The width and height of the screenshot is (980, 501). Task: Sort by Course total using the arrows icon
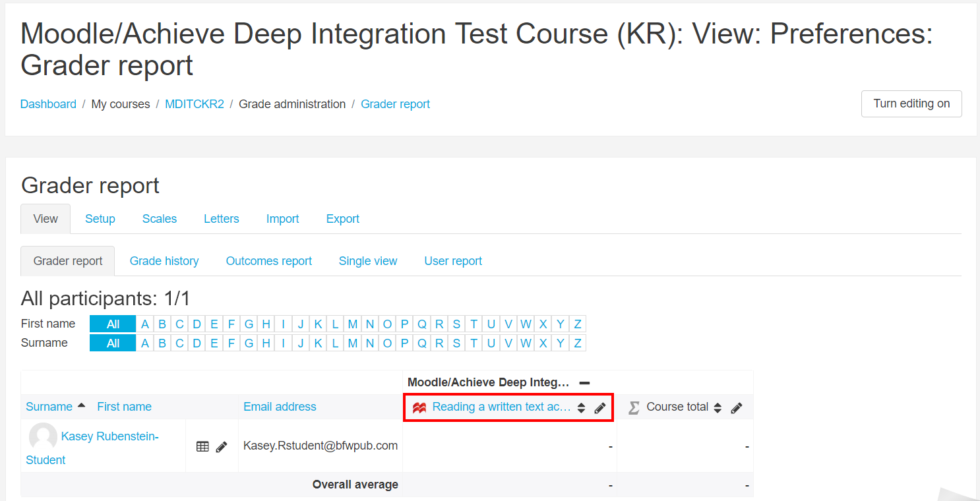coord(718,408)
